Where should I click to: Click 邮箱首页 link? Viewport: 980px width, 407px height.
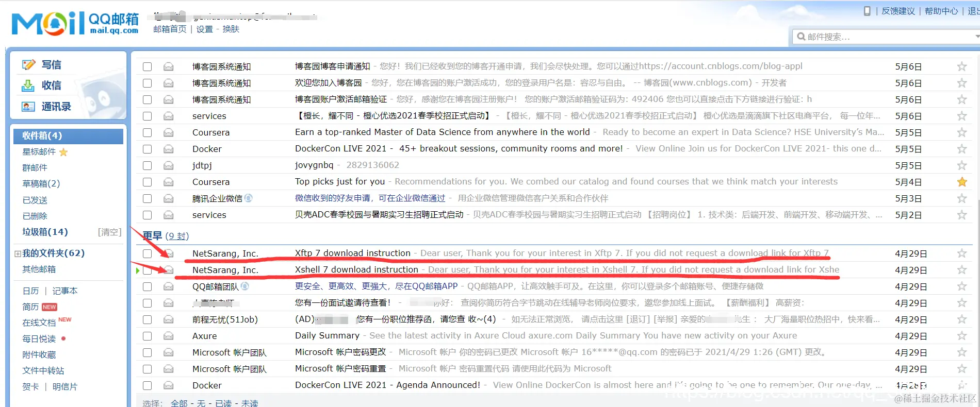170,29
